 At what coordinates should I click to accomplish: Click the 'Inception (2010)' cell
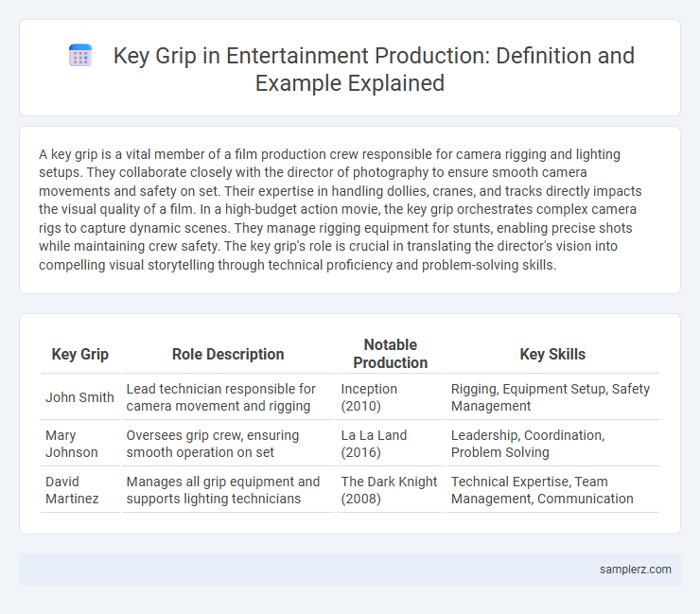[x=390, y=397]
